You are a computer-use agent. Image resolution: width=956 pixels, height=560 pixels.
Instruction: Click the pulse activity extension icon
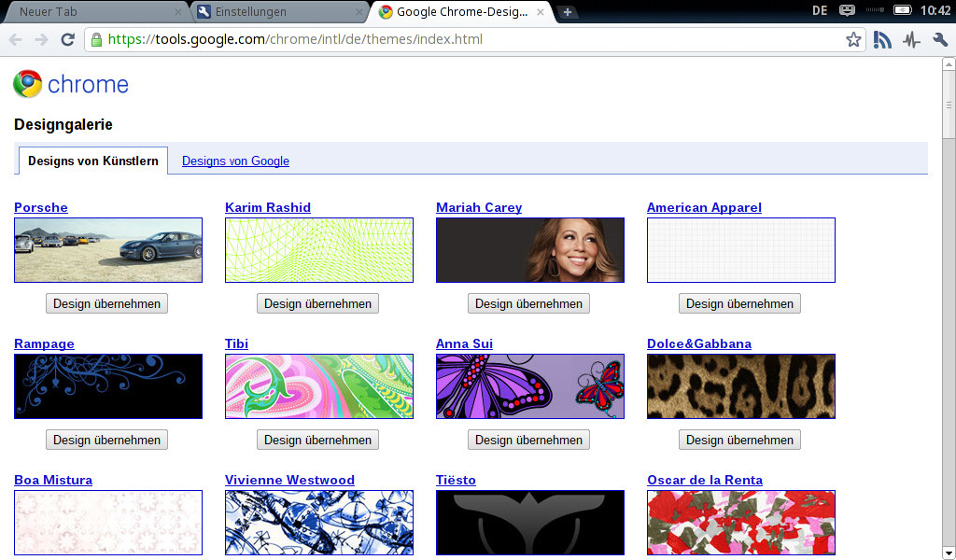coord(911,40)
